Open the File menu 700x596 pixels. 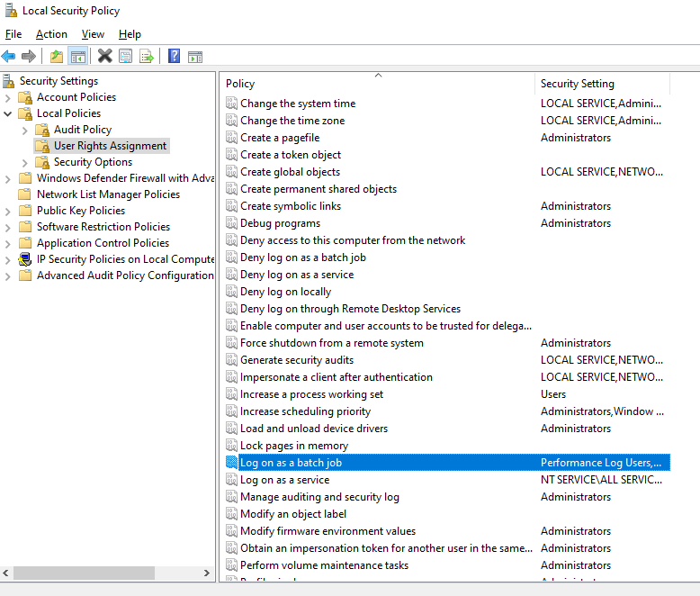13,34
